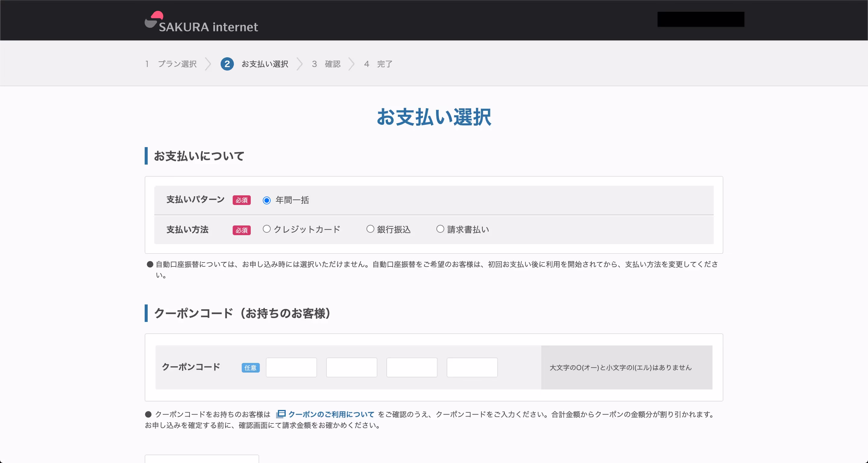Click the クーポンコード（お持ちのお客様） heading
Image resolution: width=868 pixels, height=463 pixels.
point(242,313)
